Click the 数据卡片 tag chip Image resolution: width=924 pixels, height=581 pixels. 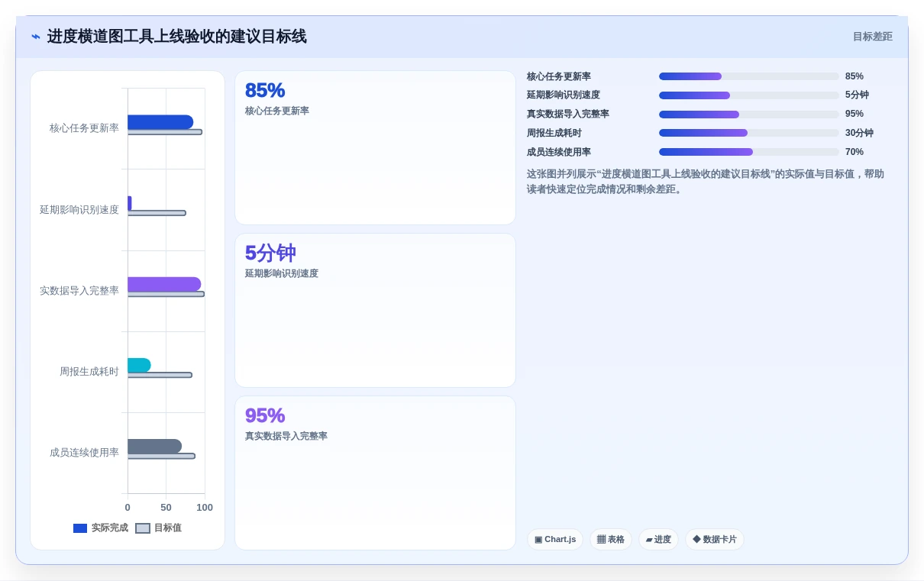[715, 540]
